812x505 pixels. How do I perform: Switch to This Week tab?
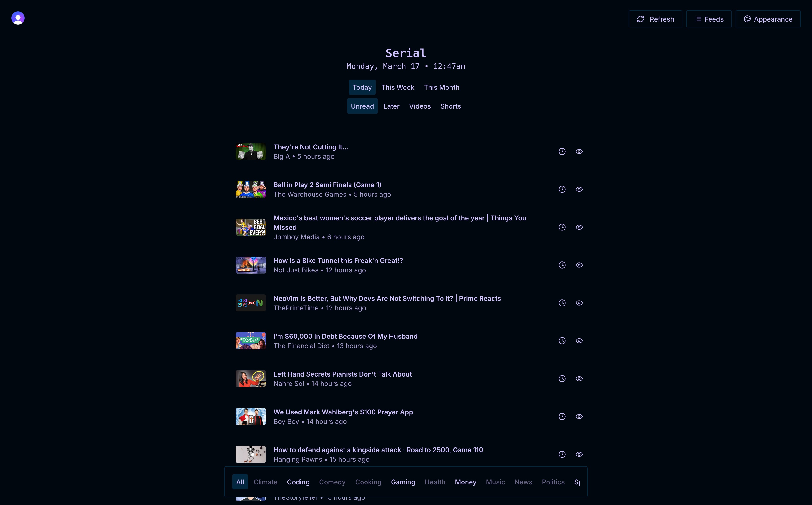tap(398, 88)
